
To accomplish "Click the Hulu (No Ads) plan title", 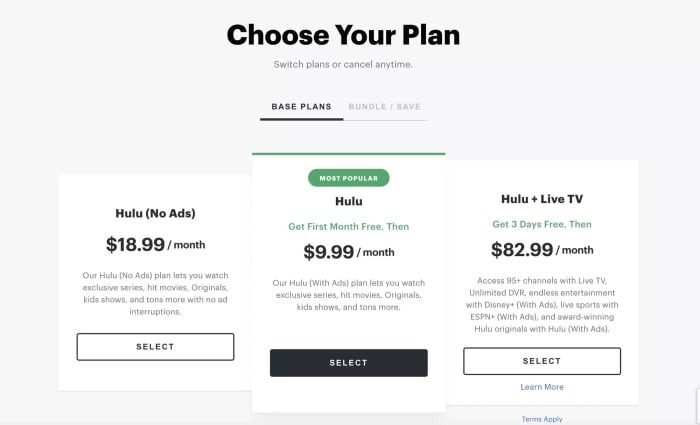I will coord(155,213).
